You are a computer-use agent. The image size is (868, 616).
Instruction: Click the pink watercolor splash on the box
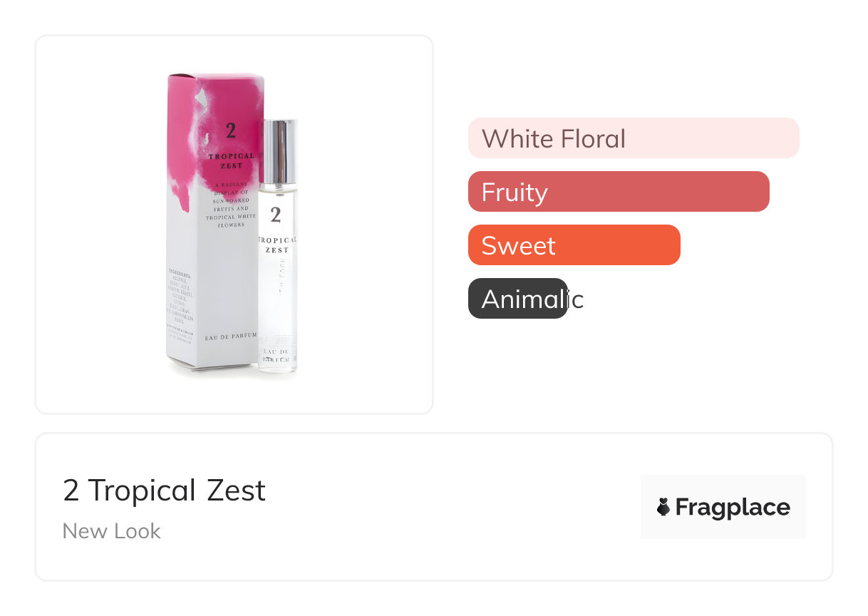(x=187, y=143)
